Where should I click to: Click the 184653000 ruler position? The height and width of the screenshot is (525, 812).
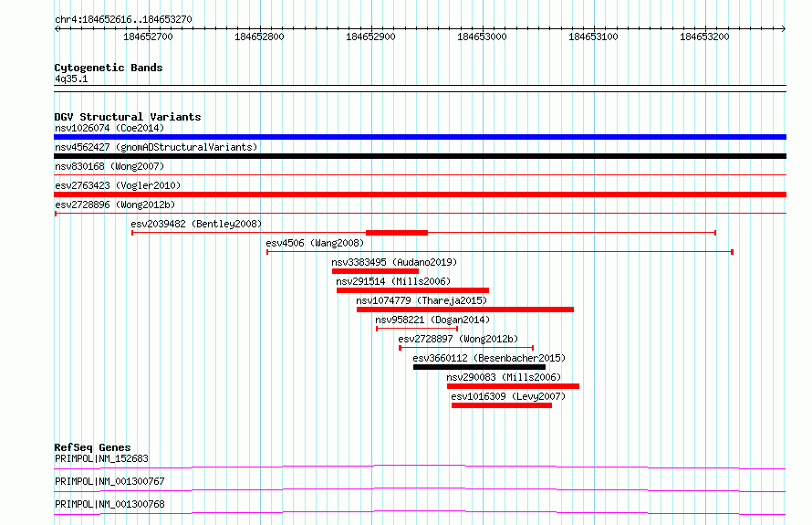[482, 37]
